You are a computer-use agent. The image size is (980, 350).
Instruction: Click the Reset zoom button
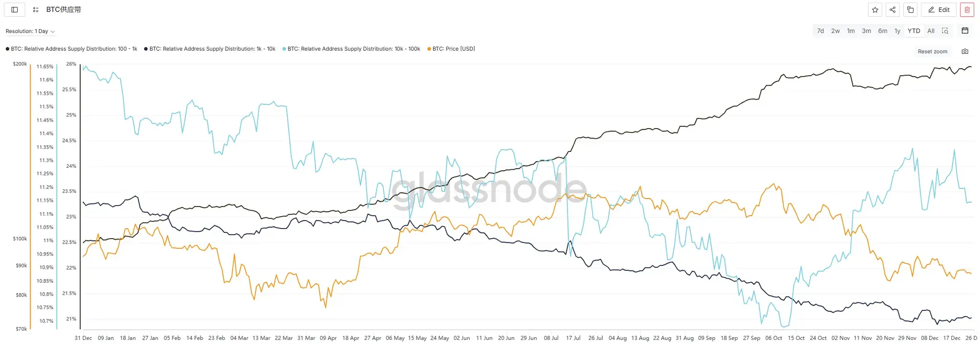click(932, 51)
